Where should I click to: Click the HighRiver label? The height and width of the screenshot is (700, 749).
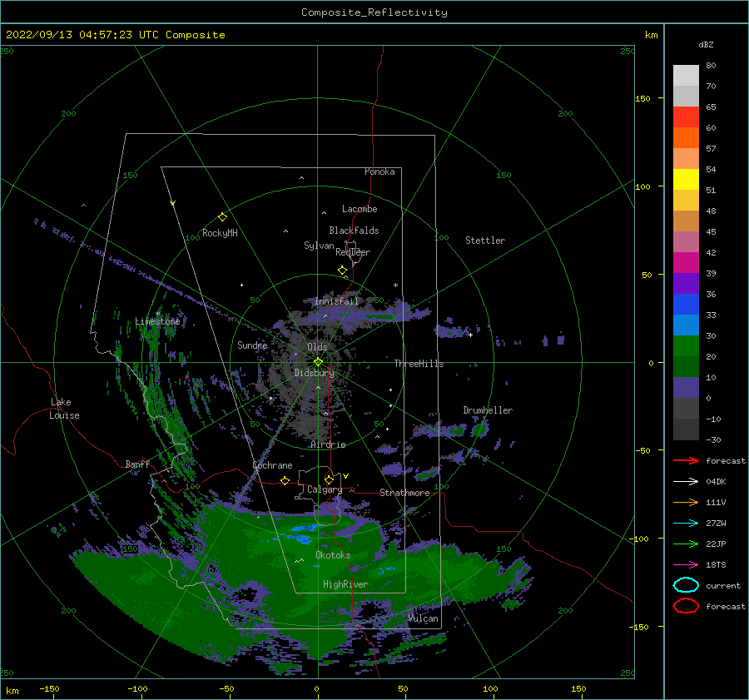point(345,584)
